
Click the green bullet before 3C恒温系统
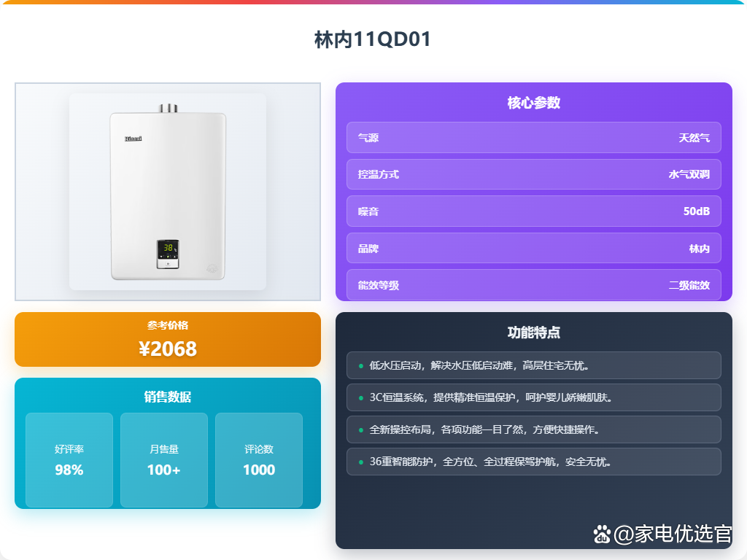pos(360,398)
